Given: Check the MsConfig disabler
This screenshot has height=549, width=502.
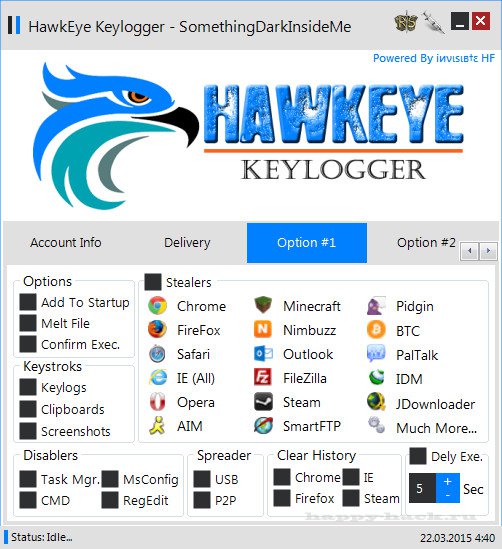Looking at the screenshot, I should [x=110, y=479].
